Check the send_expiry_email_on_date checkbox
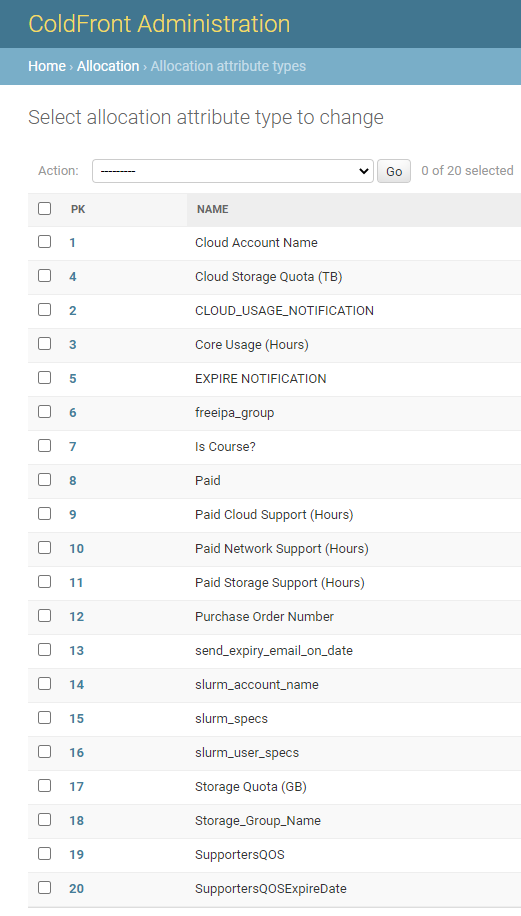 click(x=44, y=650)
